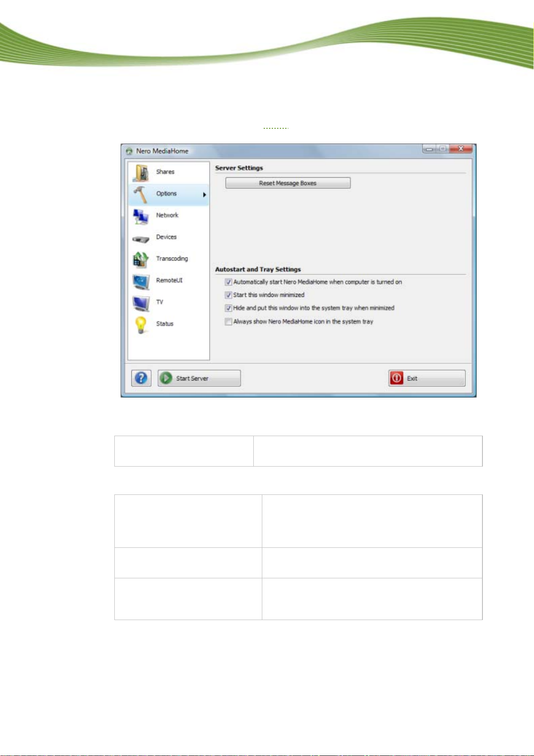The image size is (534, 756).
Task: Click the Exit button
Action: click(427, 378)
